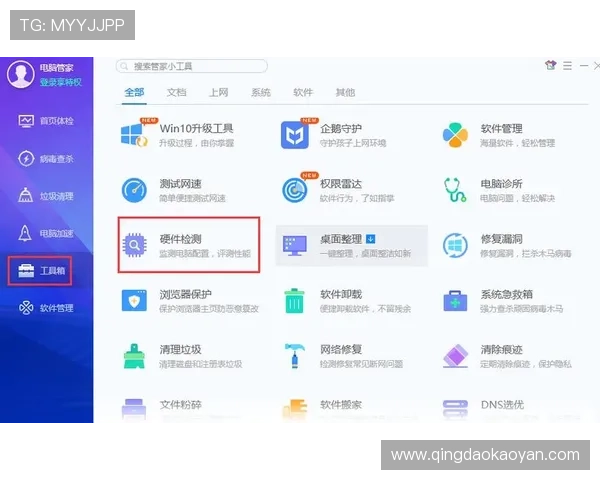Screen dimensions: 600x480
Task: Open 网络修复 hammer icon
Action: 295,356
